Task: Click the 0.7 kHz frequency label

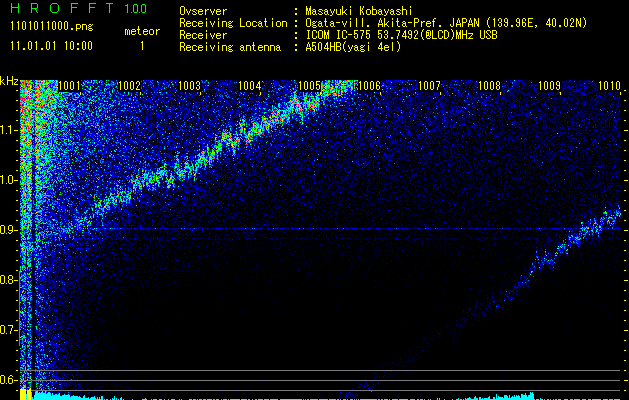Action: [9, 330]
